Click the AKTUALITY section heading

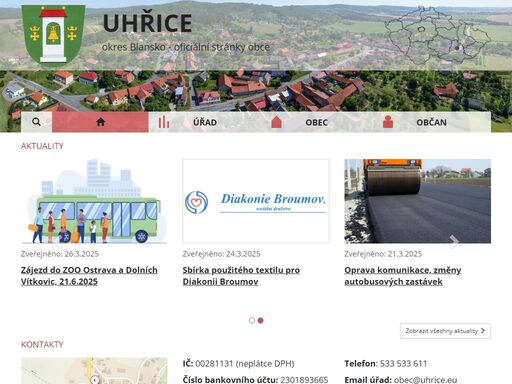coord(42,146)
